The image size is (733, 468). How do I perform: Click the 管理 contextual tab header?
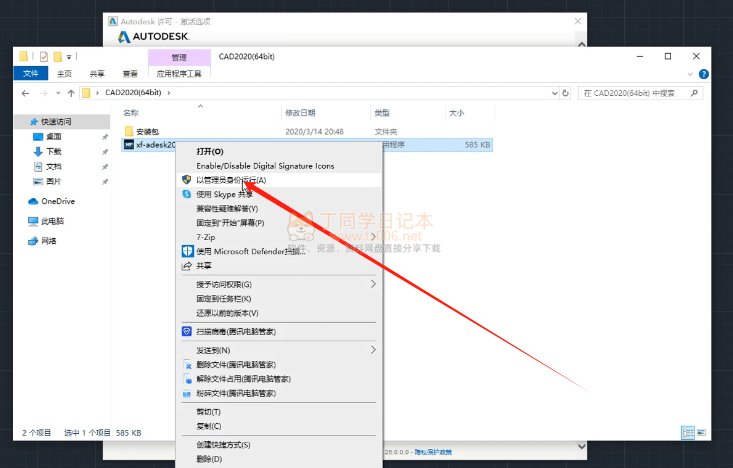(179, 57)
